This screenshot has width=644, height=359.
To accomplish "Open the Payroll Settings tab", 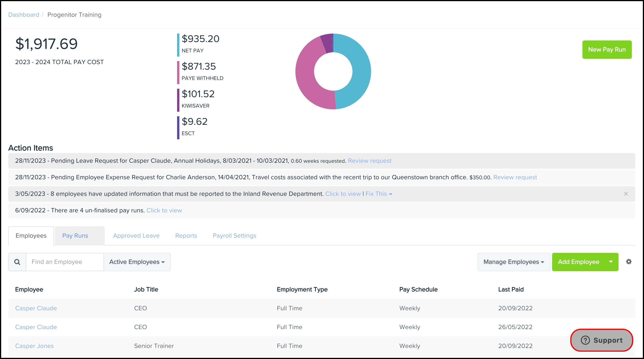I will [234, 236].
